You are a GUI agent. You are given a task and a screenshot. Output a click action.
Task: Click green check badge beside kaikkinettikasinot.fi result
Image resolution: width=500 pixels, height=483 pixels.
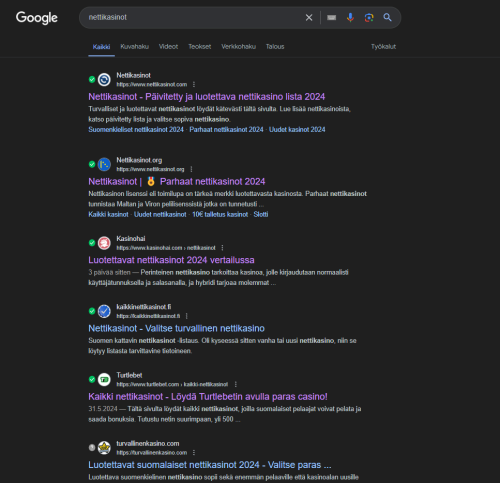click(92, 311)
